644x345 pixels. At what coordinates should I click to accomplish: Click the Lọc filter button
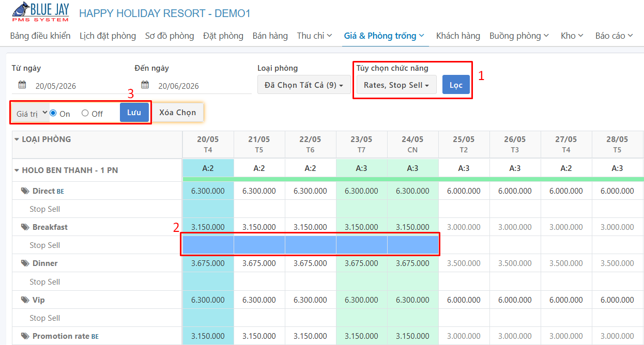click(456, 85)
